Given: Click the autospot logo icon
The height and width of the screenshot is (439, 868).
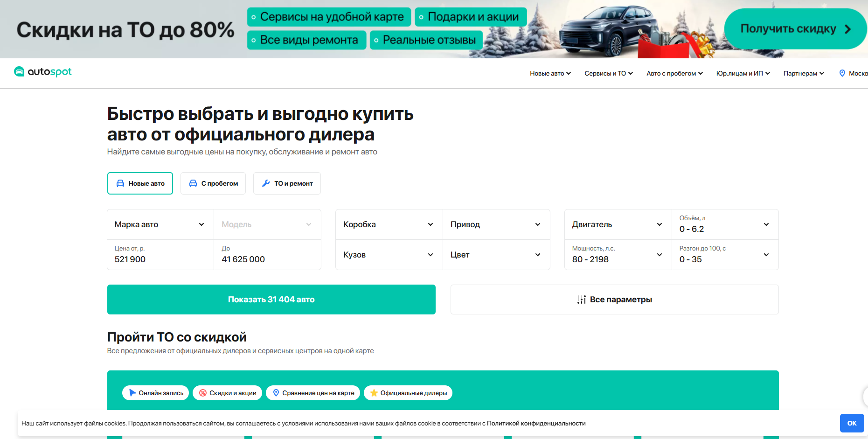Looking at the screenshot, I should [x=19, y=71].
